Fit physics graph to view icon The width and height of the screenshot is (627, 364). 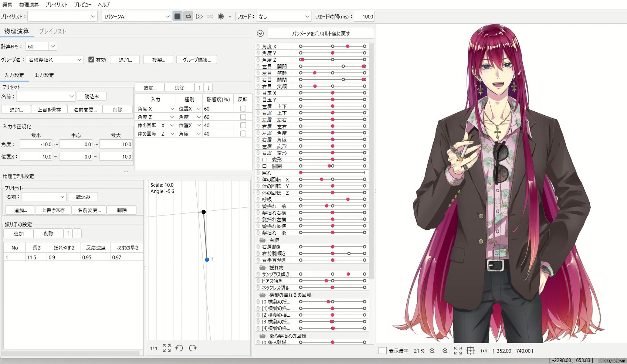click(167, 348)
